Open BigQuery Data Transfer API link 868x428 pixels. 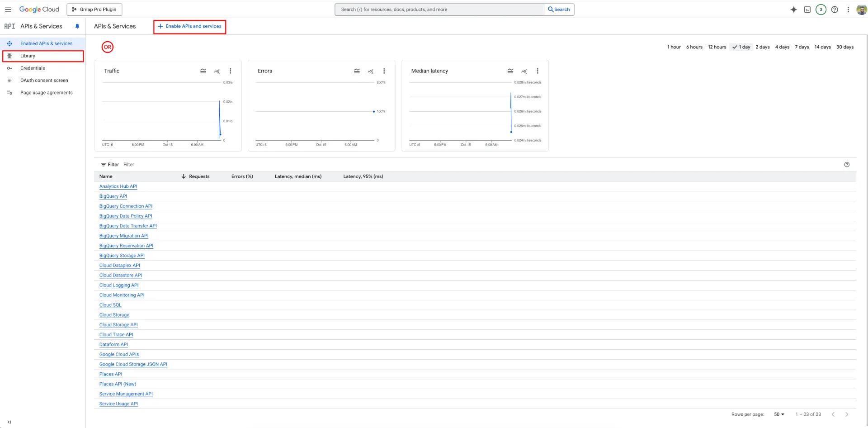pyautogui.click(x=128, y=226)
